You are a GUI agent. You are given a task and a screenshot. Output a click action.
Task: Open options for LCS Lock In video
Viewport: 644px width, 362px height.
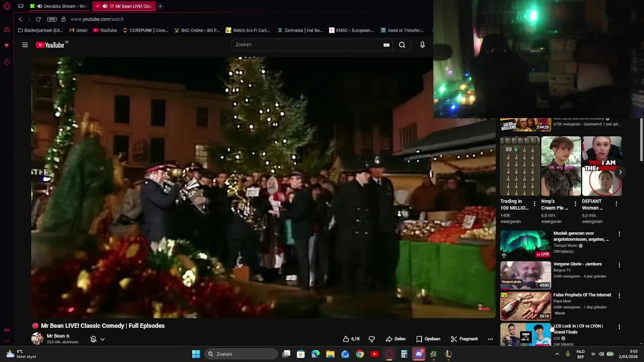[x=619, y=327]
